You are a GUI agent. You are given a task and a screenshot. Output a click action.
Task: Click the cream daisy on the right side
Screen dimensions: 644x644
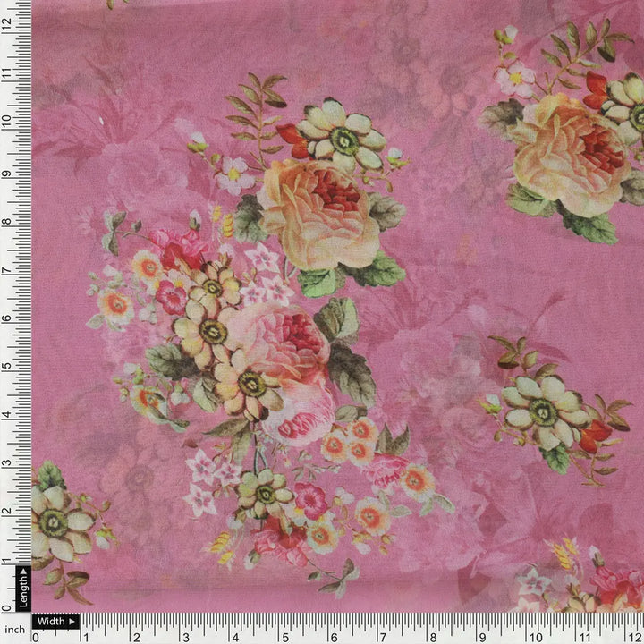coord(542,411)
